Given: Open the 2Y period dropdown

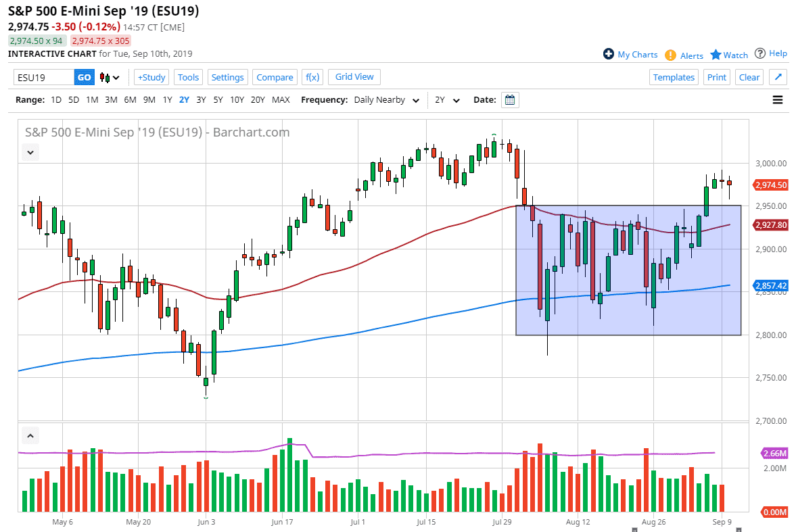Looking at the screenshot, I should coord(447,100).
